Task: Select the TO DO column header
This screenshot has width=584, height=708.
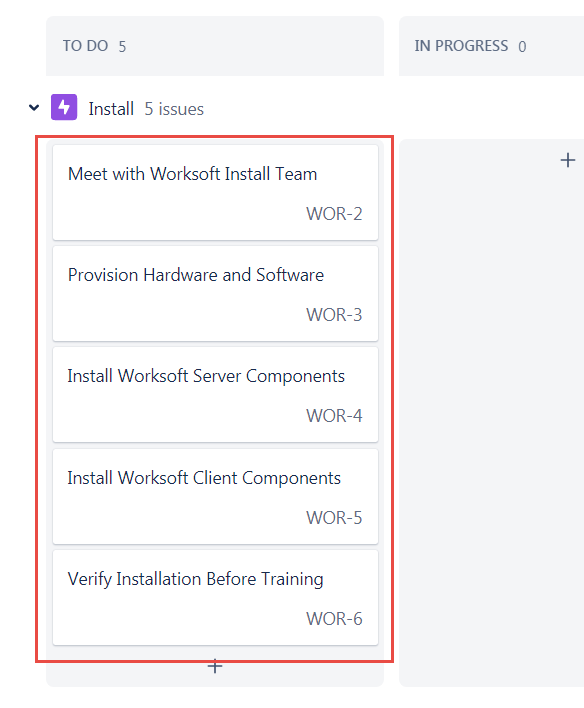Action: [x=215, y=46]
